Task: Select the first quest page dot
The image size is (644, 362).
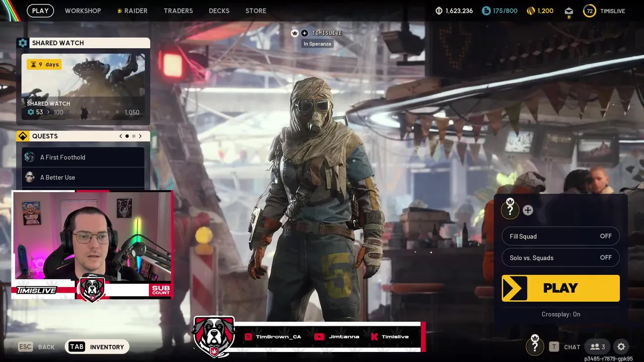Action: [127, 136]
